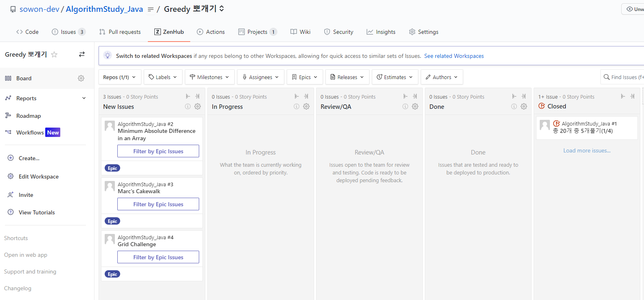Collapse the In Progress pipeline
Viewport: 644px width, 300px height.
[x=297, y=96]
